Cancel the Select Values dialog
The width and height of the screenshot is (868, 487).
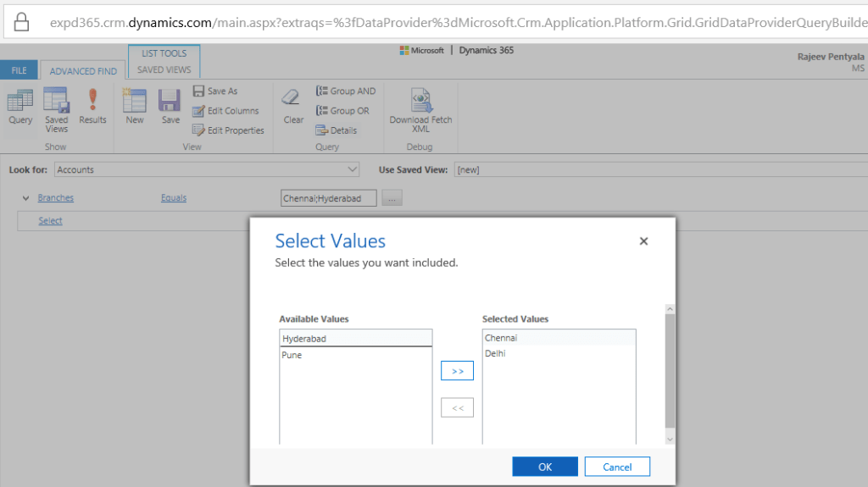pyautogui.click(x=617, y=467)
